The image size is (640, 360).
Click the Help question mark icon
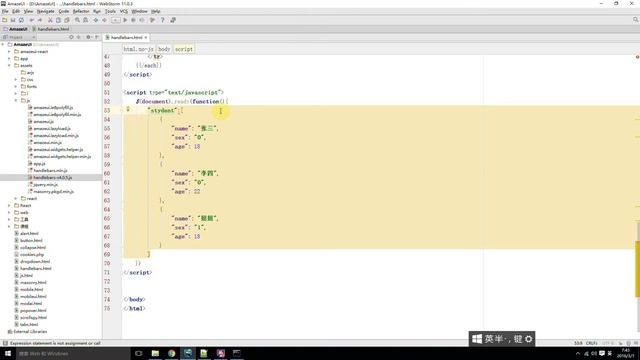(162, 20)
